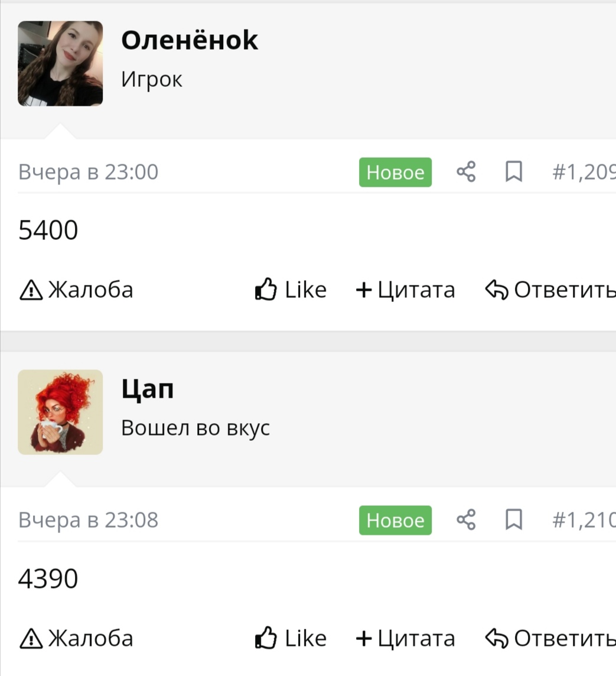
Task: Report the 4390 post via Жалоба
Action: (76, 638)
